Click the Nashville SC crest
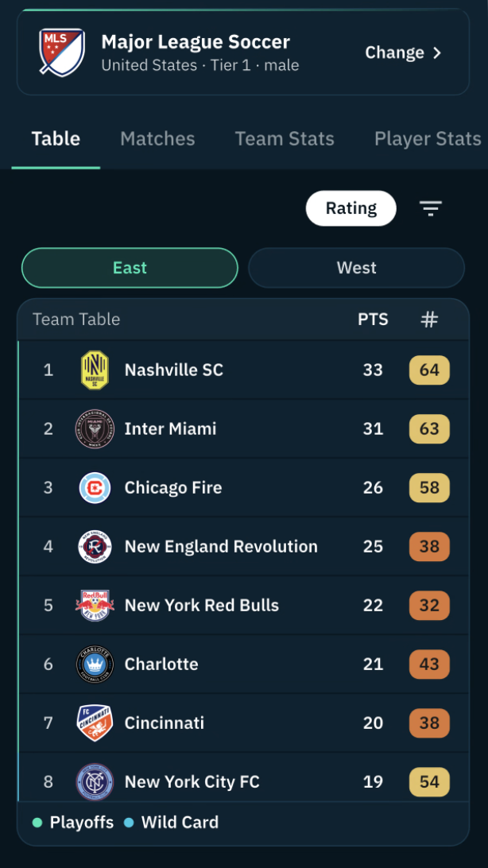 95,370
